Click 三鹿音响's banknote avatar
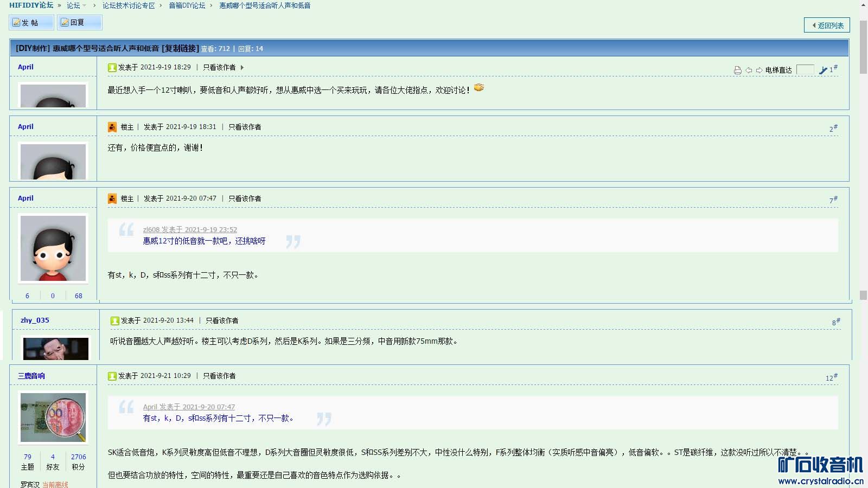Viewport: 868px width, 488px height. click(53, 418)
